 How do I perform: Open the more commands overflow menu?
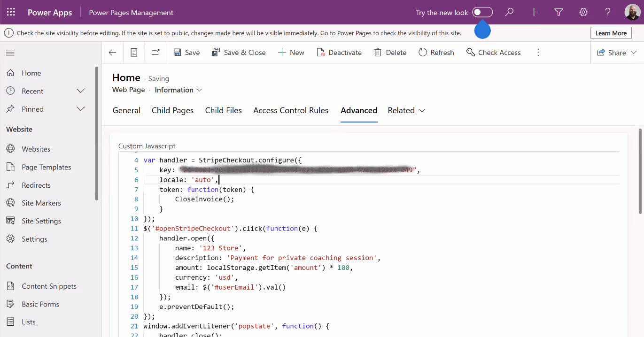[x=538, y=53]
